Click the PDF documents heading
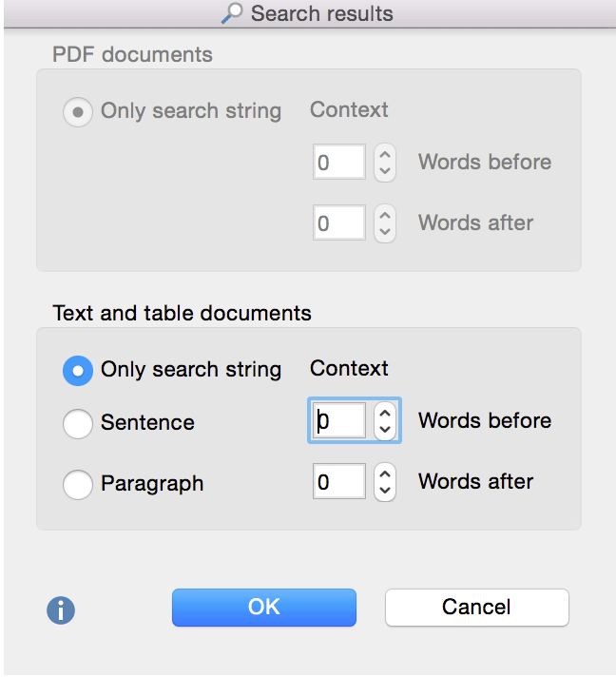The height and width of the screenshot is (677, 616). pyautogui.click(x=132, y=54)
